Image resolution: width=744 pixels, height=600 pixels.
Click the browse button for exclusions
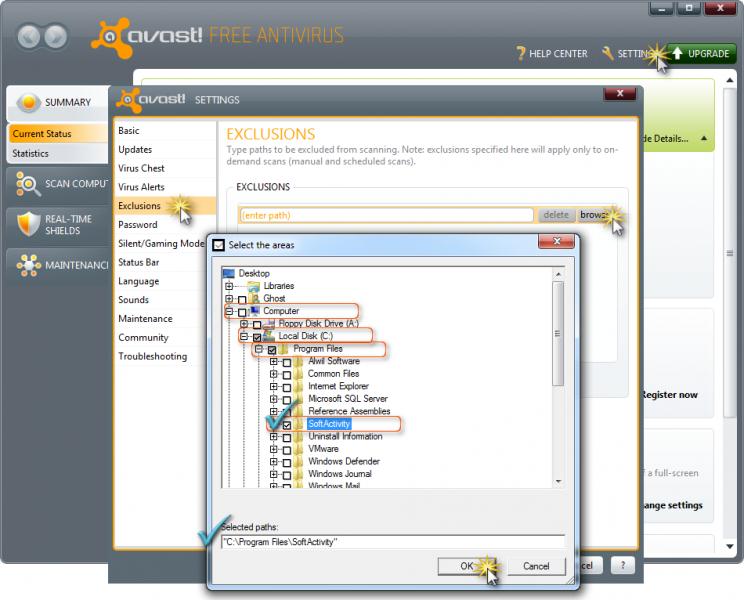point(595,215)
